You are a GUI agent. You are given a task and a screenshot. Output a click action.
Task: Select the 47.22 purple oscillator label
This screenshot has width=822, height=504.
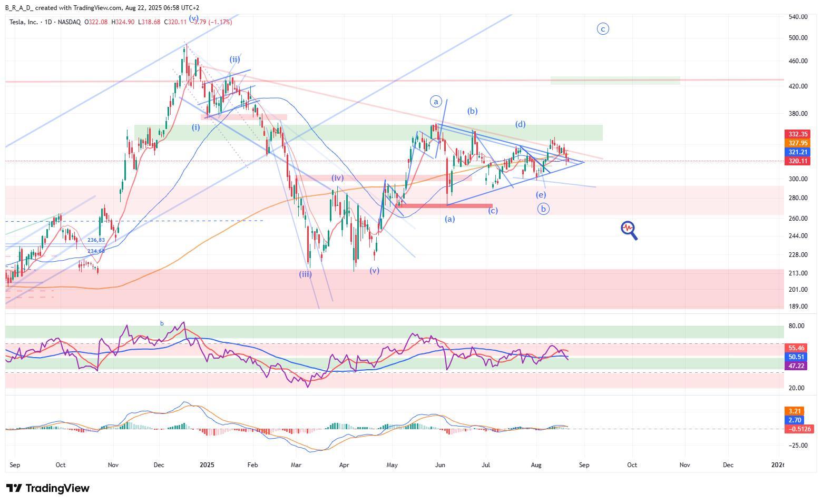pyautogui.click(x=796, y=366)
